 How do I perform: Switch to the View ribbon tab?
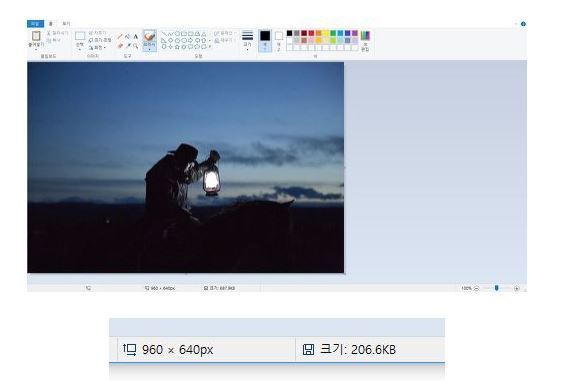click(66, 24)
